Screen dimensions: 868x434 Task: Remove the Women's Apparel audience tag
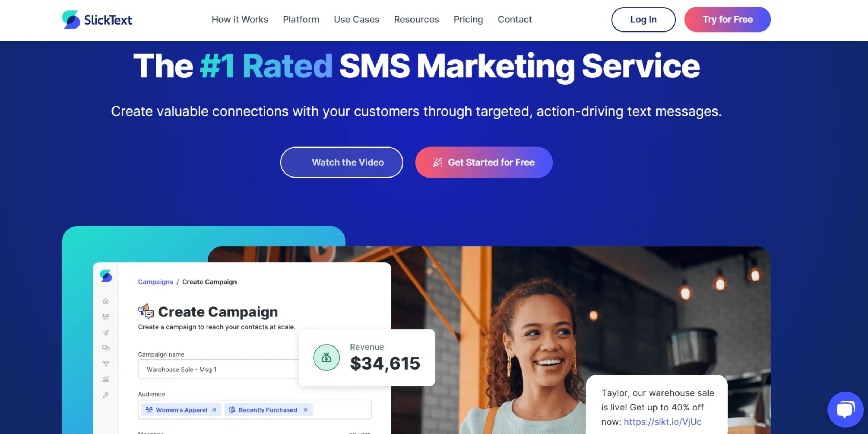(214, 410)
